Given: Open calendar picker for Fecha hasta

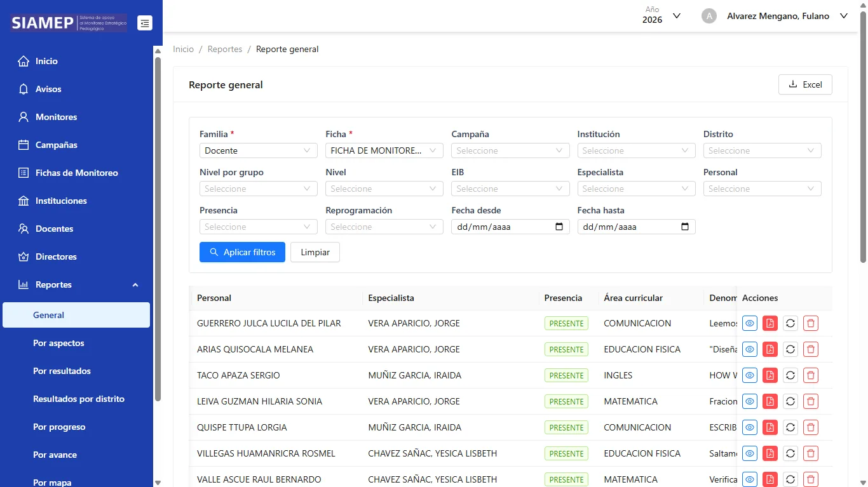Looking at the screenshot, I should [685, 227].
